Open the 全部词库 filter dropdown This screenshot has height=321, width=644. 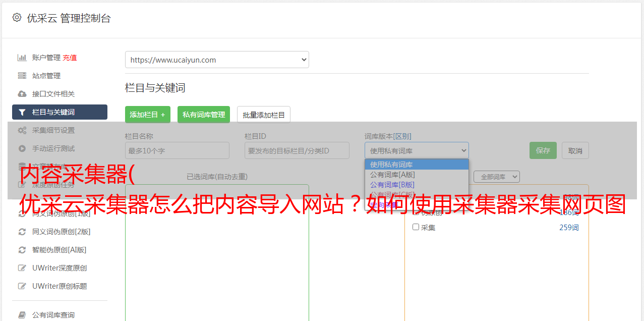(x=497, y=177)
